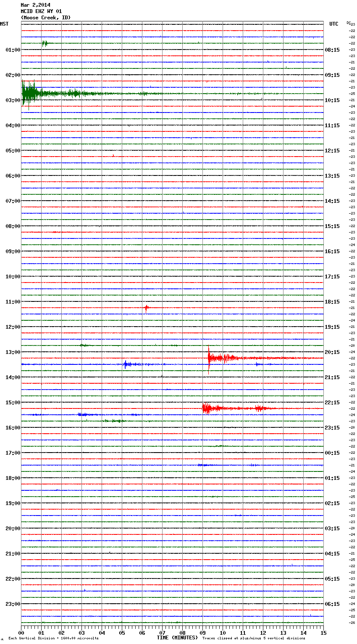This screenshot has width=357, height=644.
Task: Click minute 09 on the bottom axis
Action: [202, 633]
